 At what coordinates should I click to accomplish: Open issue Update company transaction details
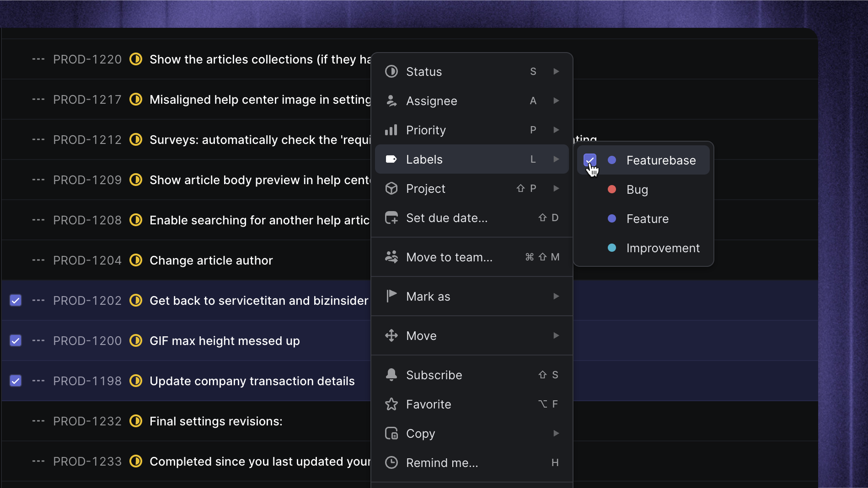click(252, 381)
